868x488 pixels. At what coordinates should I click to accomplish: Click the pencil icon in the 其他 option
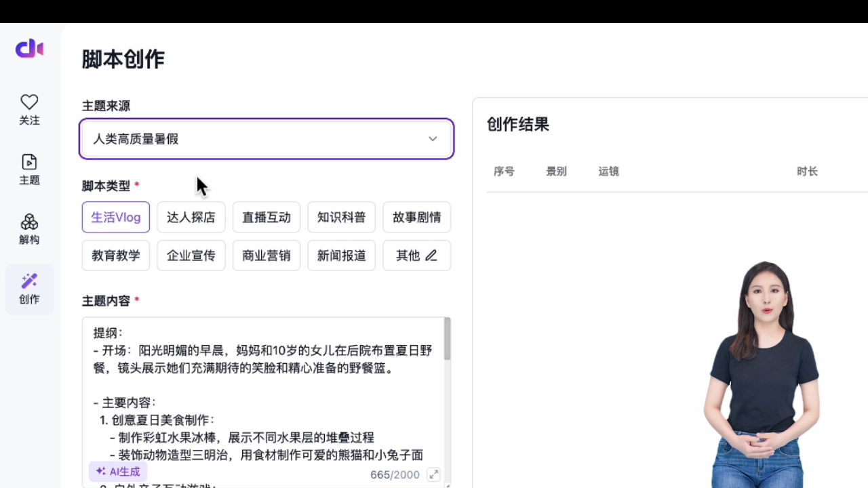(431, 256)
